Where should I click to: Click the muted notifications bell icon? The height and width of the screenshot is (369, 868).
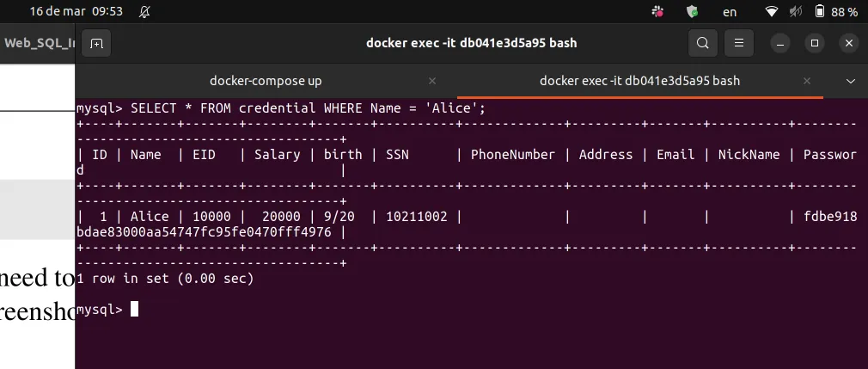(x=144, y=12)
